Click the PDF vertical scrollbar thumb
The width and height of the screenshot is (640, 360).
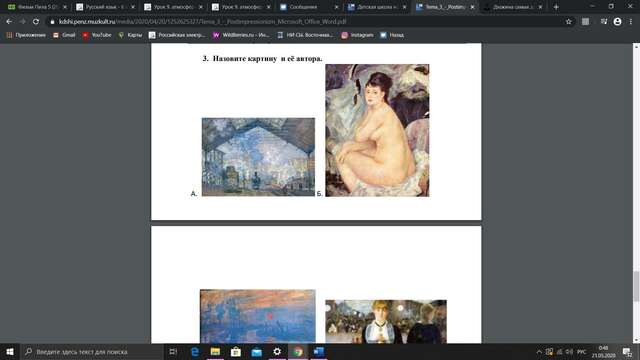pos(636,286)
